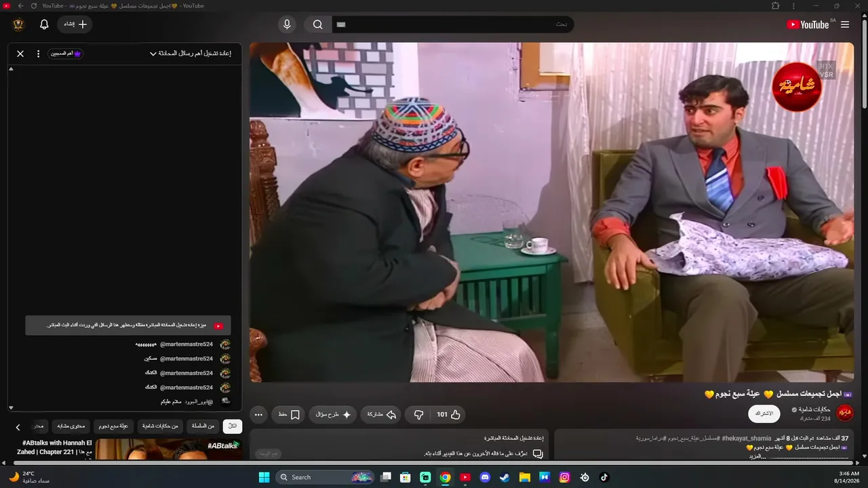
Task: Subscribe with the الاشتراك button
Action: 764,413
